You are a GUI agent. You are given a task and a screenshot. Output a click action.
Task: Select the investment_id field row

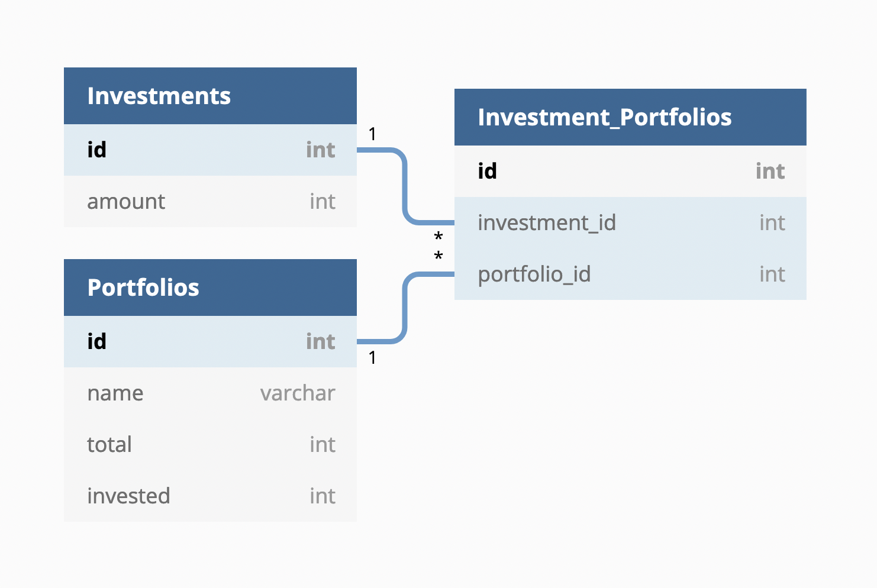coord(630,223)
